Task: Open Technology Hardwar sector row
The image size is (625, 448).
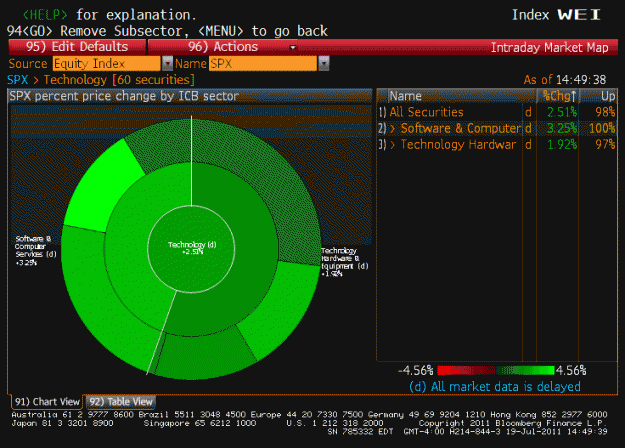Action: pos(497,144)
